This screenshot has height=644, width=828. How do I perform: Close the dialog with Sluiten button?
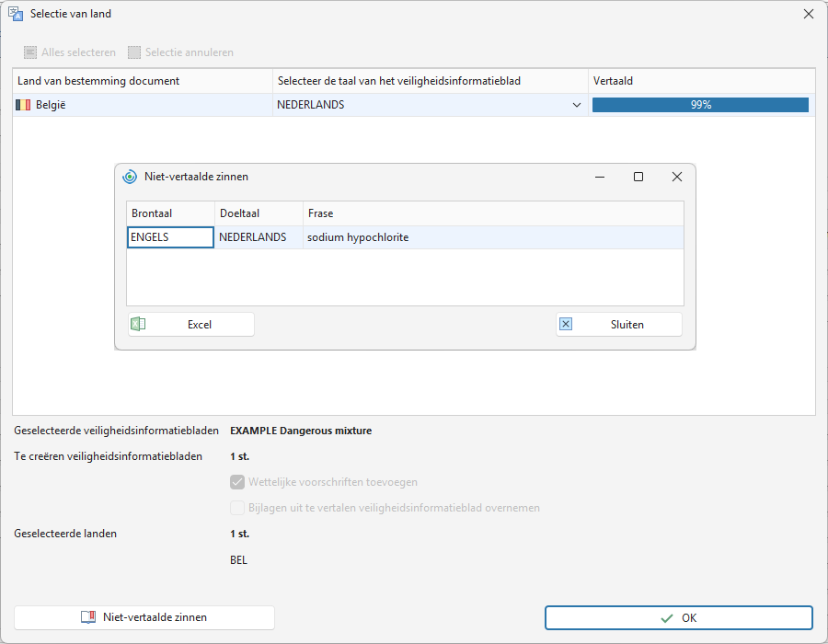619,325
